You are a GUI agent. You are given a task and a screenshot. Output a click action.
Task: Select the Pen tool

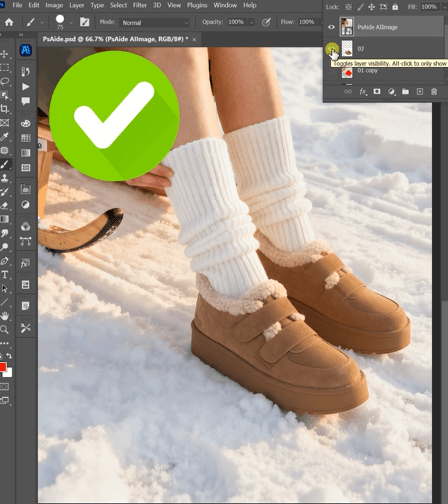click(4, 261)
